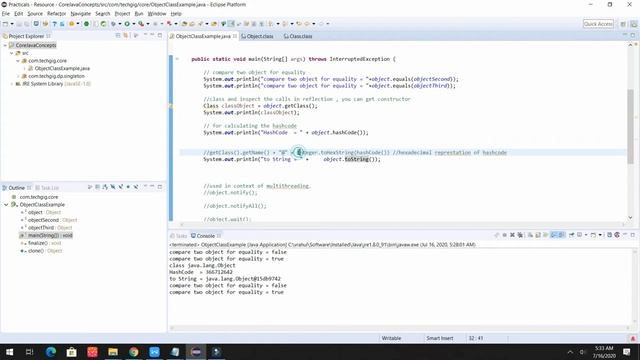Toggle Sort alphabetically in Outline toolbar
Image resolution: width=640 pixels, height=360 pixels.
click(105, 187)
